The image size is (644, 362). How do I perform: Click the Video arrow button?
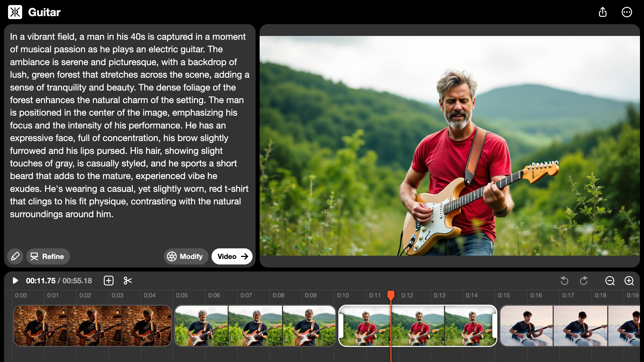tap(232, 256)
